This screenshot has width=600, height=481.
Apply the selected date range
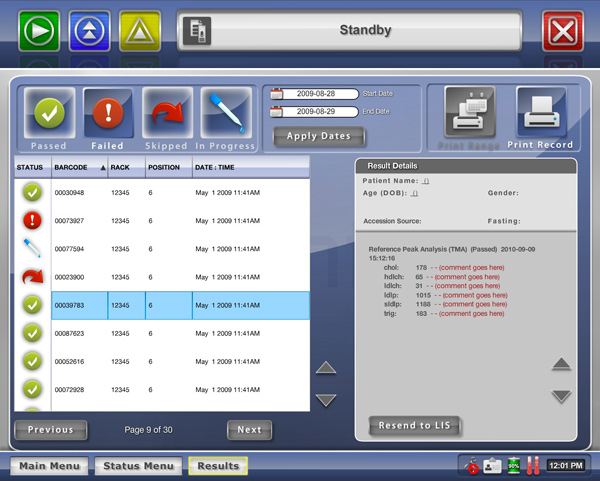click(319, 136)
